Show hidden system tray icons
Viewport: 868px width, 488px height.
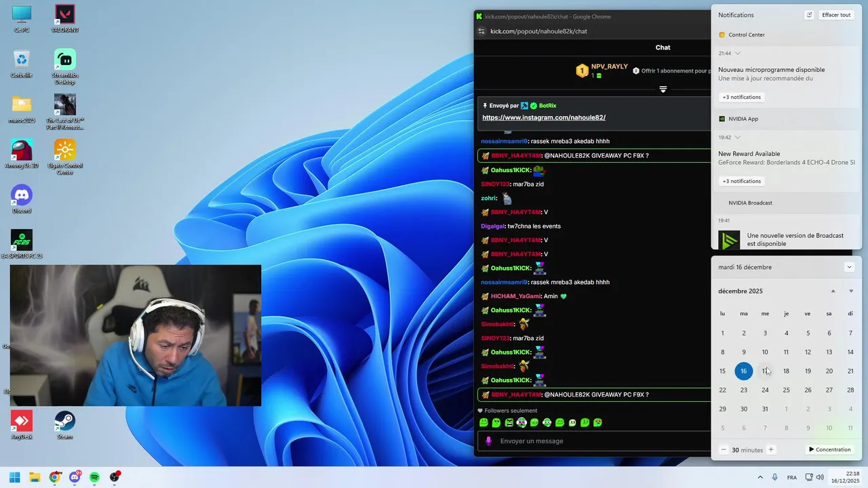(x=760, y=477)
